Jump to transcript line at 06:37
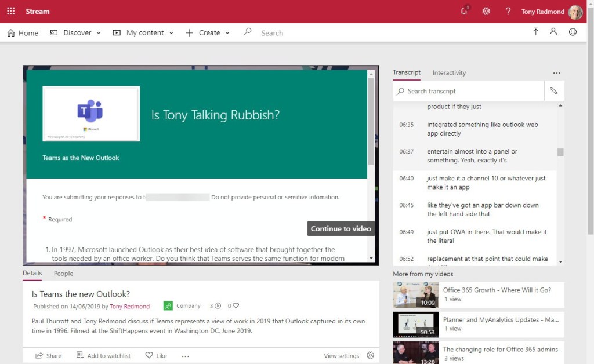This screenshot has height=364, width=594. point(475,156)
